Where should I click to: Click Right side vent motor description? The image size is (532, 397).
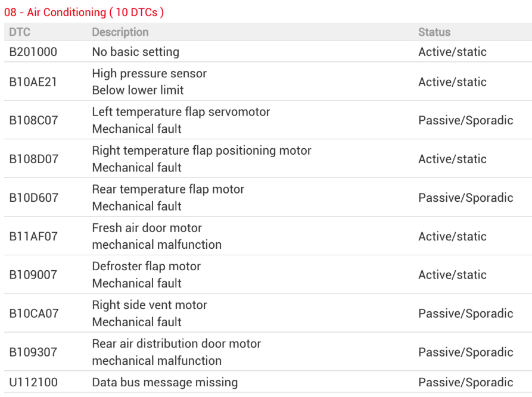point(150,305)
